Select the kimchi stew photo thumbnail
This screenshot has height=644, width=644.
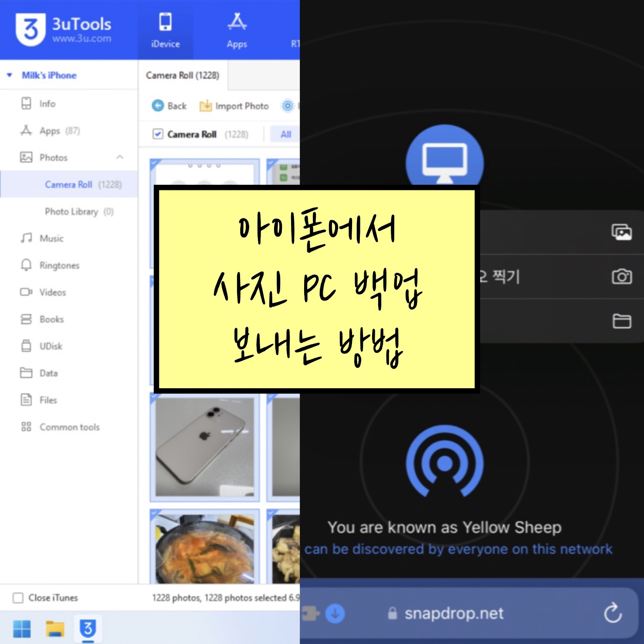tap(204, 546)
